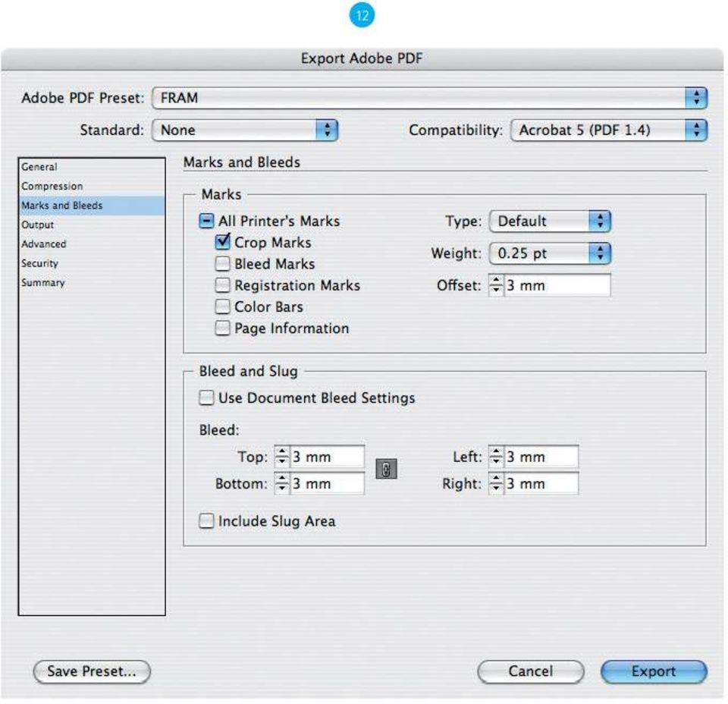Click the Top bleed stepper arrows
Image resolution: width=728 pixels, height=704 pixels.
click(x=282, y=457)
